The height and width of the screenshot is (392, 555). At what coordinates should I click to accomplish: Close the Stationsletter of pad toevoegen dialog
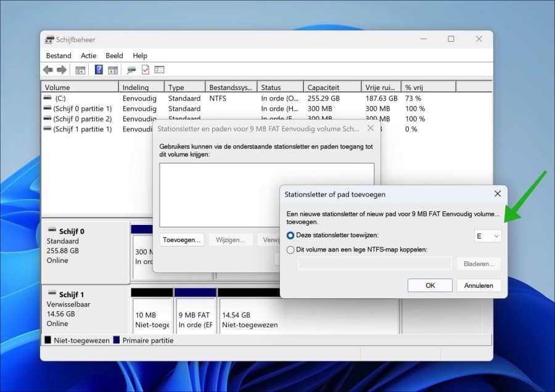(497, 194)
